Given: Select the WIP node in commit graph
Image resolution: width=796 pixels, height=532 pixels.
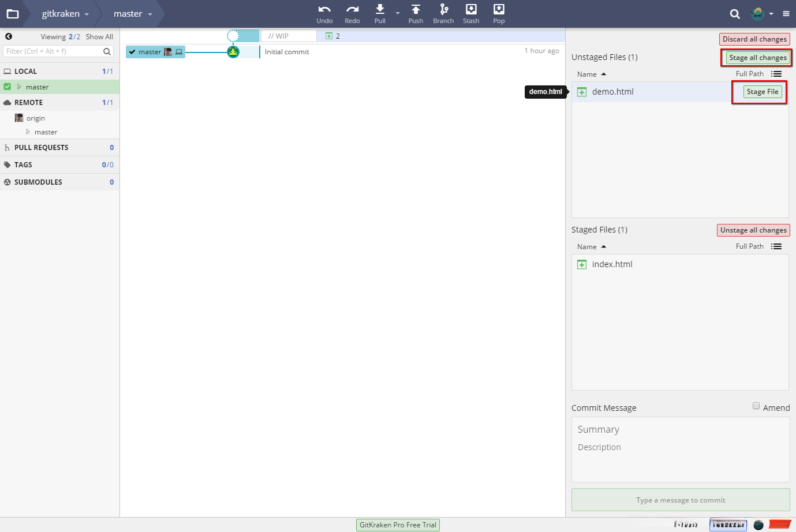Looking at the screenshot, I should click(x=233, y=36).
